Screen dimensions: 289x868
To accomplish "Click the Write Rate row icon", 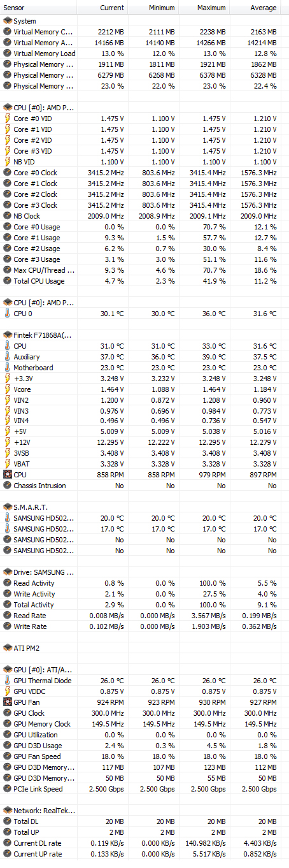I will click(8, 626).
